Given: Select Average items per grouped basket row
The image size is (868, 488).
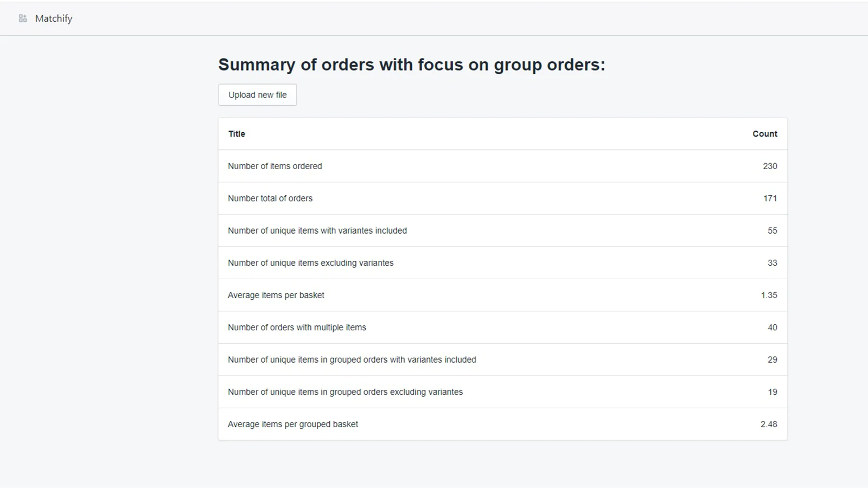Looking at the screenshot, I should pyautogui.click(x=503, y=424).
